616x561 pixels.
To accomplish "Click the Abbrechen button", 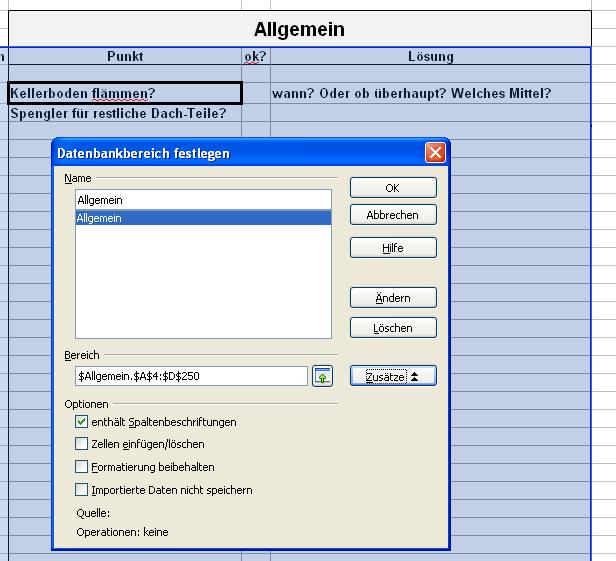I will 393,215.
